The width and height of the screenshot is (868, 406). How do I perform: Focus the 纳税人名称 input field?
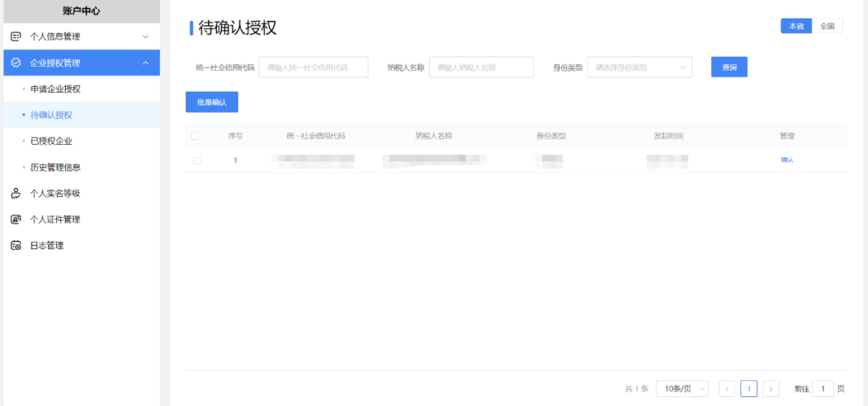coord(481,67)
